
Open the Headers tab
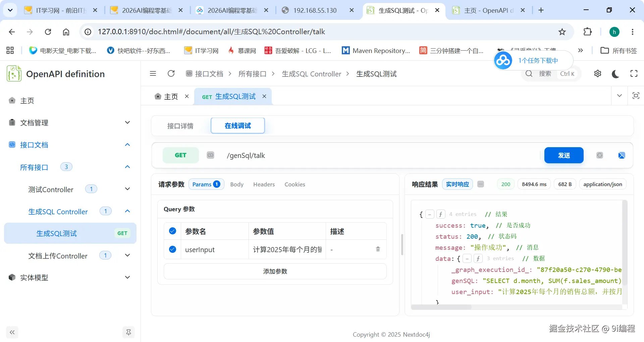click(264, 184)
